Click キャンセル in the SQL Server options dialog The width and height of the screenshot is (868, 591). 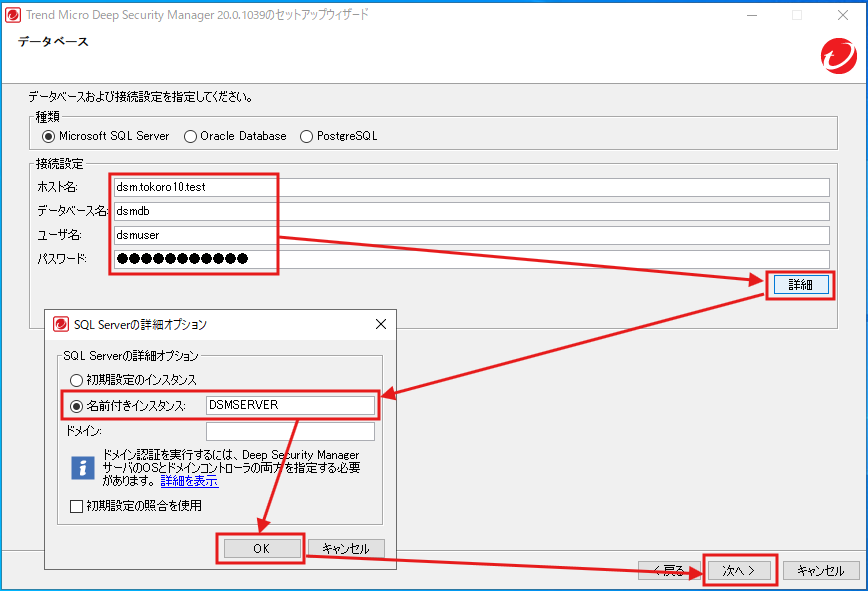(x=346, y=548)
